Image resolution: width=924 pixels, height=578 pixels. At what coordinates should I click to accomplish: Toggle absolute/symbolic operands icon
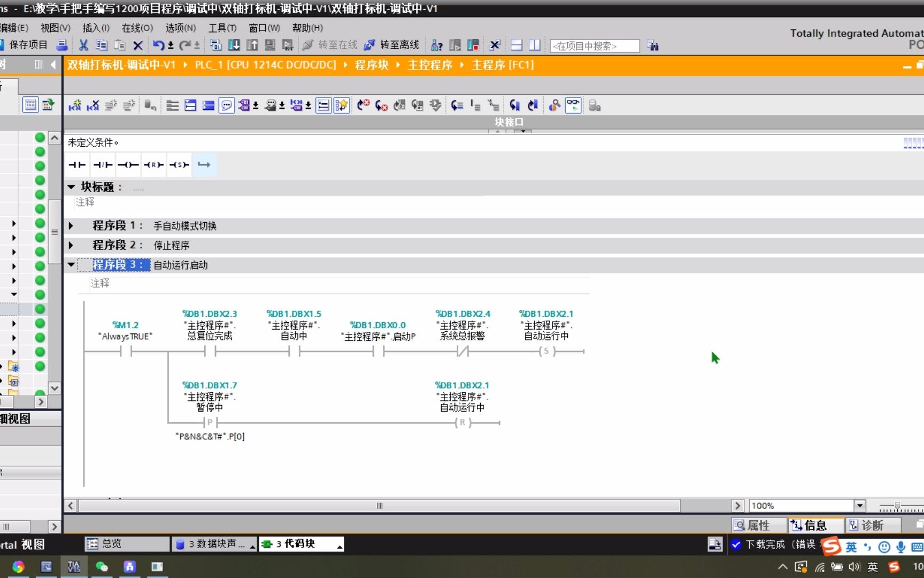pos(244,105)
